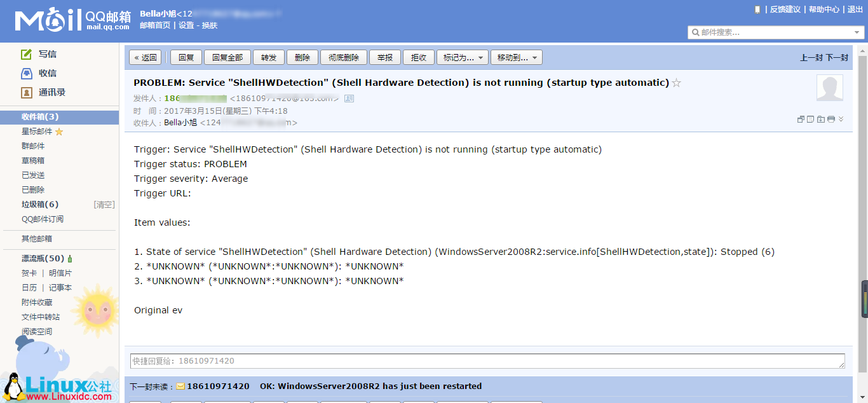Viewport: 868px width, 403px height.
Task: Click the 回复 (Reply) button
Action: [186, 58]
